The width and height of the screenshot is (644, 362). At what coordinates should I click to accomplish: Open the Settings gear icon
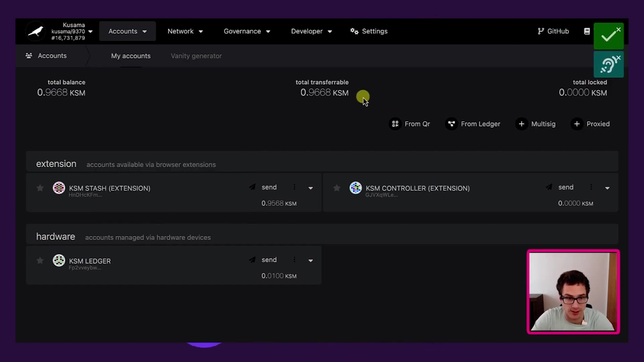(x=355, y=31)
